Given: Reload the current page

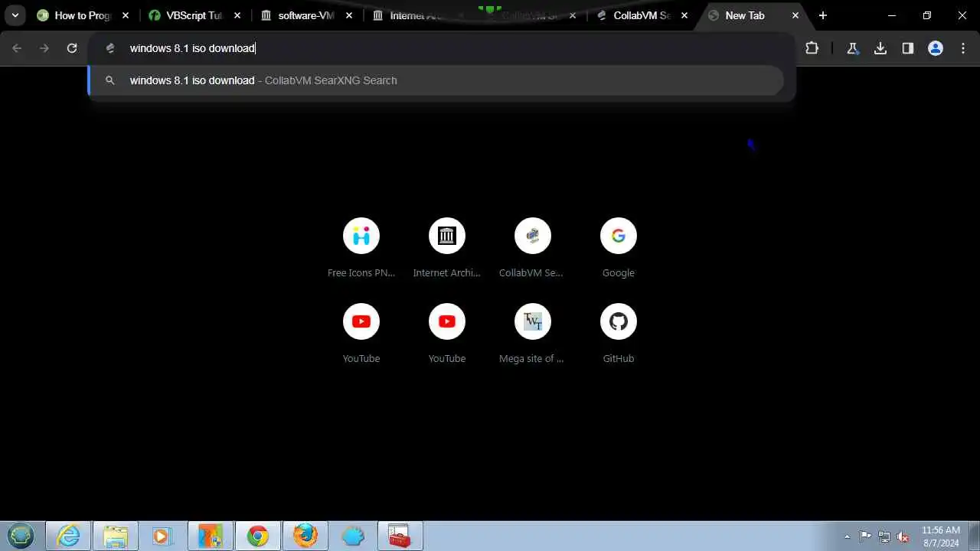Looking at the screenshot, I should click(72, 48).
